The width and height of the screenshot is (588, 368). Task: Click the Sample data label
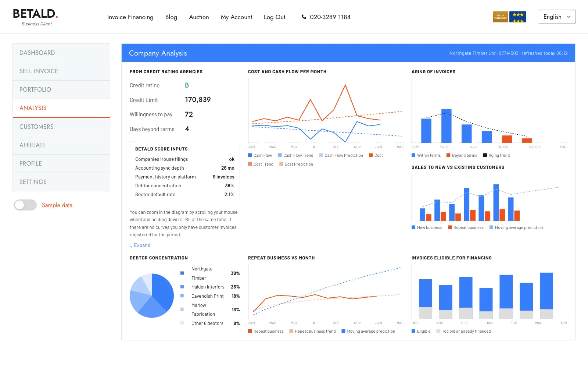click(57, 205)
